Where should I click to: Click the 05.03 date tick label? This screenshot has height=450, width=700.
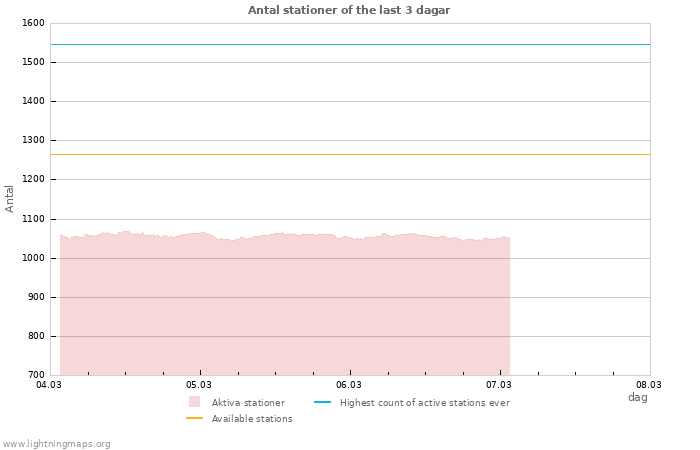click(199, 384)
